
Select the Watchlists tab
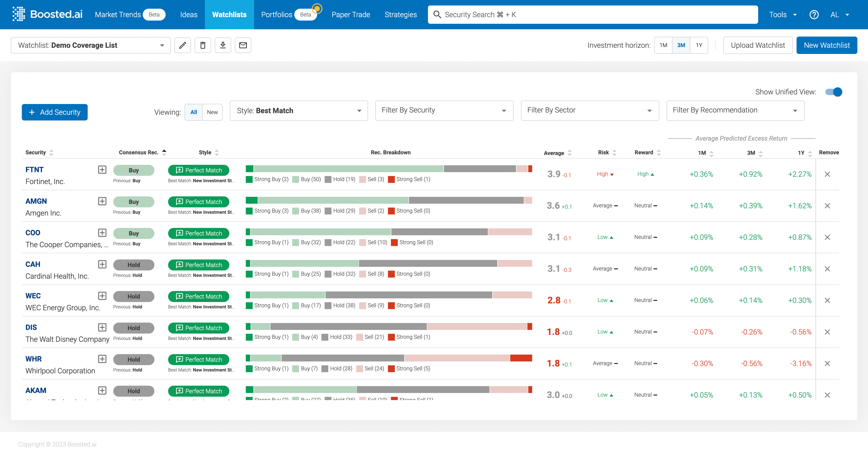[229, 14]
